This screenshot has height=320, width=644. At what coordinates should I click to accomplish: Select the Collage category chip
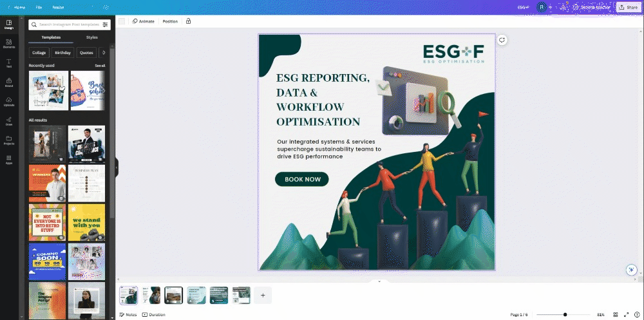pyautogui.click(x=39, y=53)
